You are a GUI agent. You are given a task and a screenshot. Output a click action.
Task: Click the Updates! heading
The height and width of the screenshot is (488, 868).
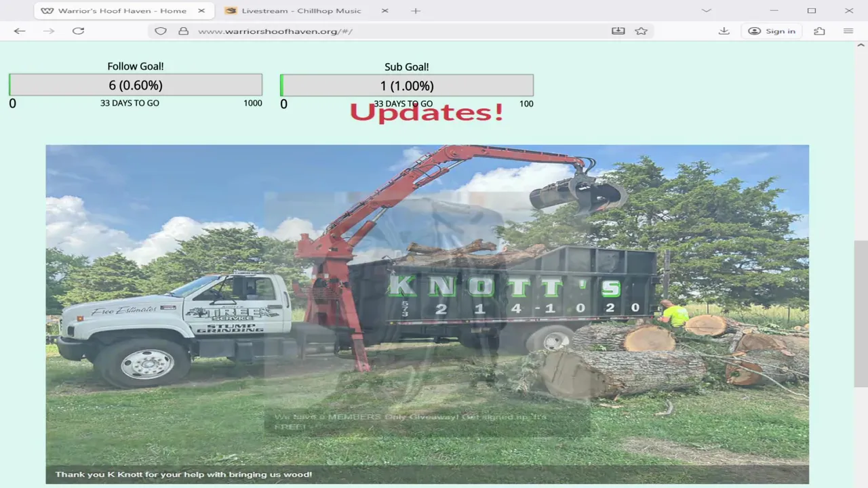click(x=427, y=112)
